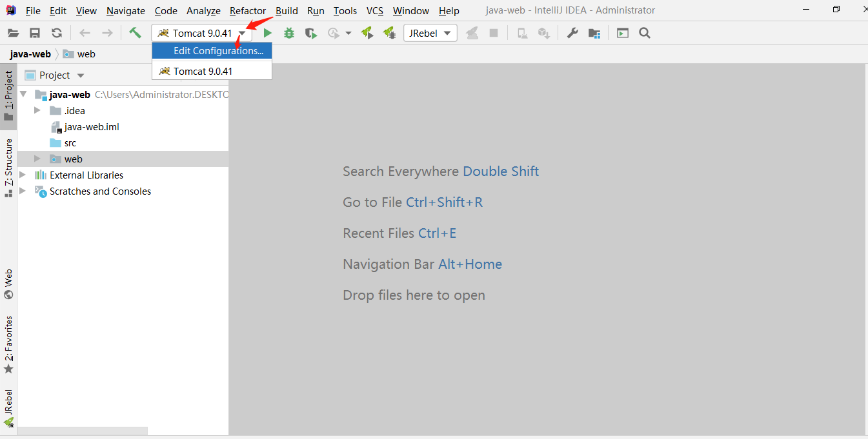Open the Navigate menu
The width and height of the screenshot is (868, 439).
click(126, 10)
